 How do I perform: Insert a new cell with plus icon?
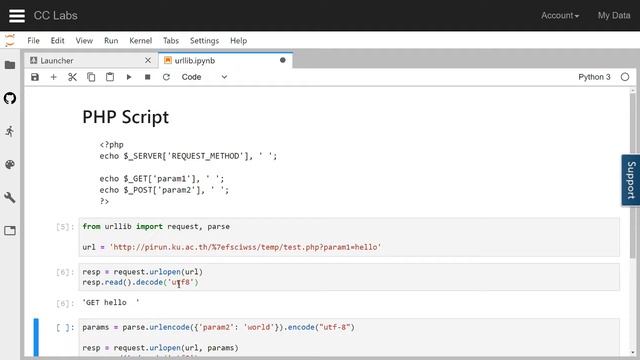[x=53, y=77]
